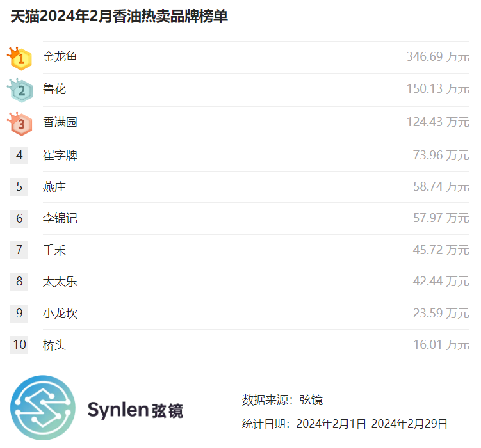The image size is (481, 448).
Task: Click the rank number 7 box
Action: pyautogui.click(x=19, y=250)
